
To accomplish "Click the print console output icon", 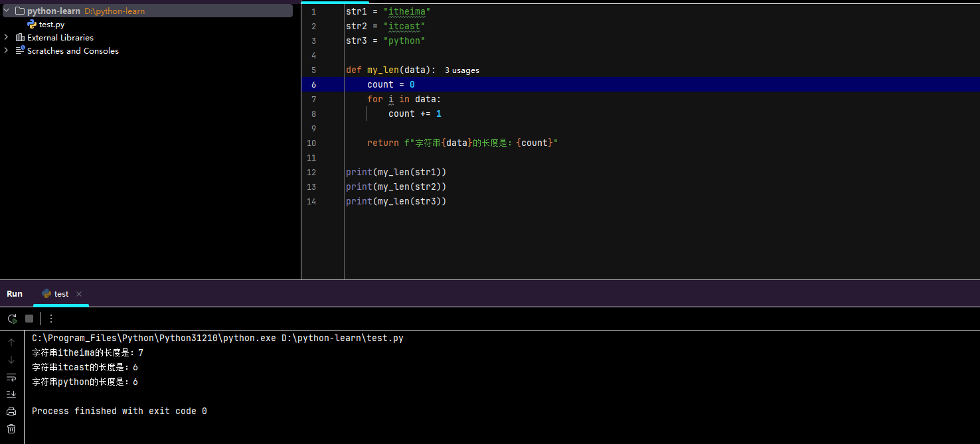I will [x=11, y=411].
